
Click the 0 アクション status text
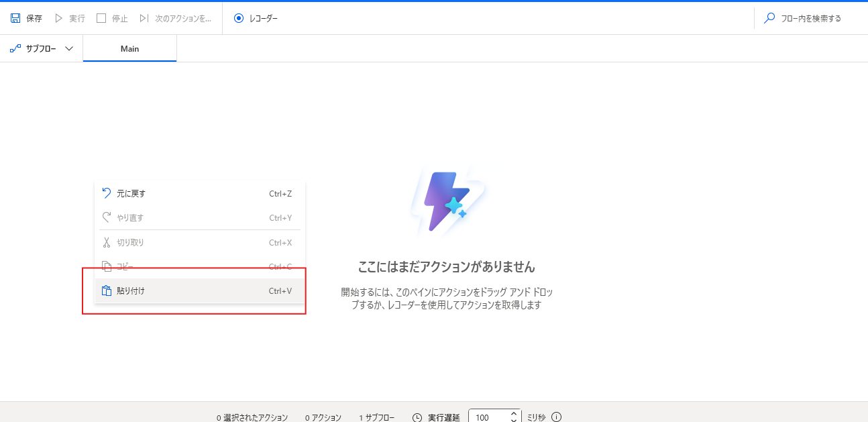pos(323,417)
